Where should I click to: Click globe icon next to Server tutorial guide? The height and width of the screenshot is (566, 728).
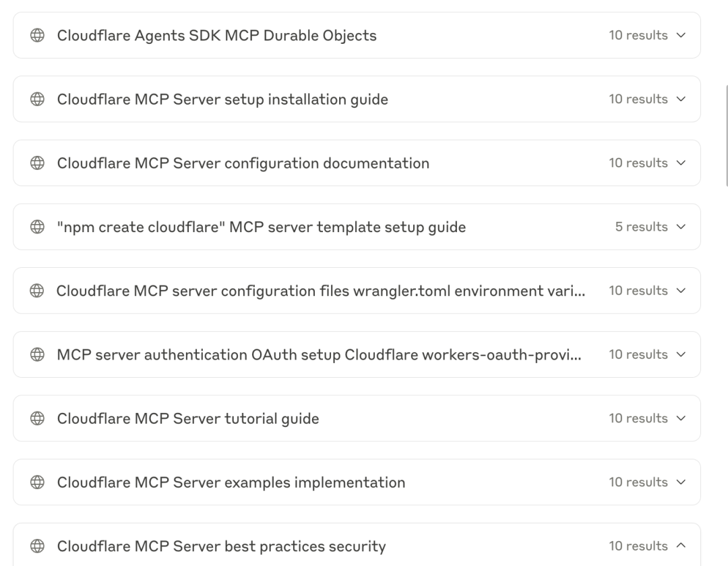[38, 419]
